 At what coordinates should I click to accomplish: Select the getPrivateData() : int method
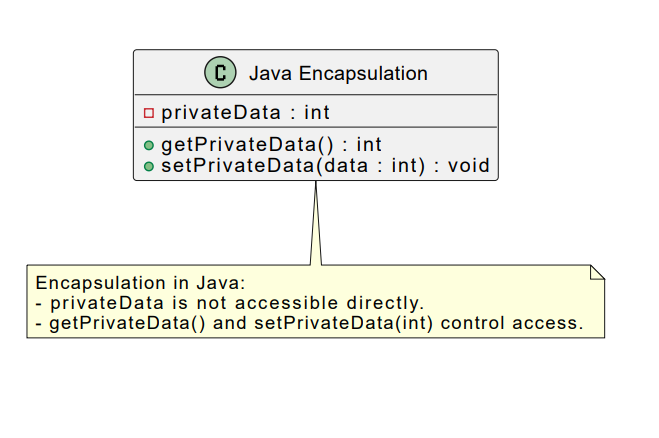(271, 146)
